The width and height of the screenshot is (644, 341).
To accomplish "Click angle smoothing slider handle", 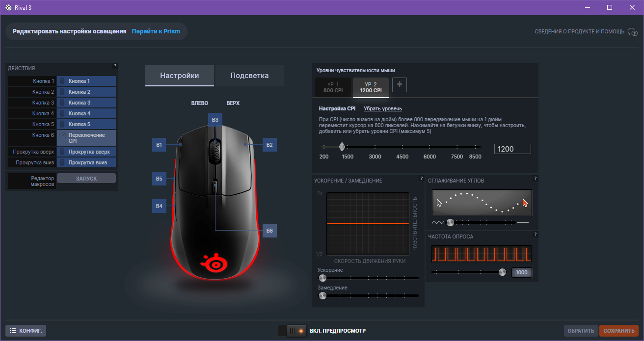I will [450, 222].
